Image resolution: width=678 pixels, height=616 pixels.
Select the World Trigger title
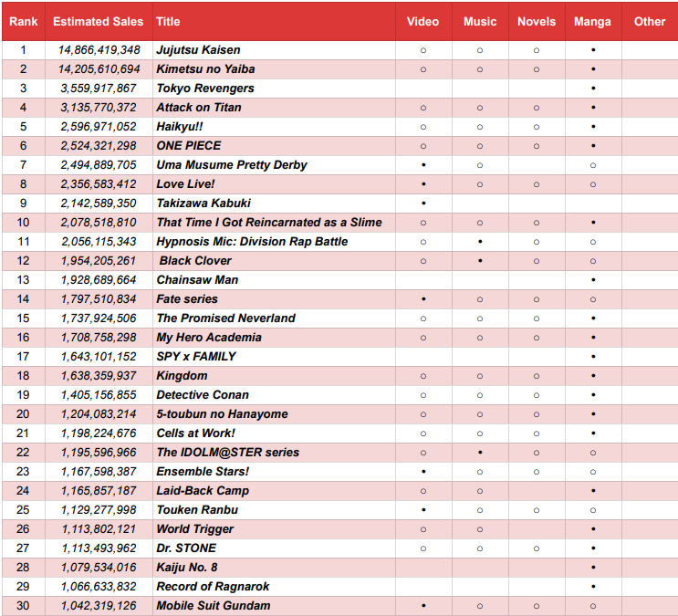pos(195,529)
